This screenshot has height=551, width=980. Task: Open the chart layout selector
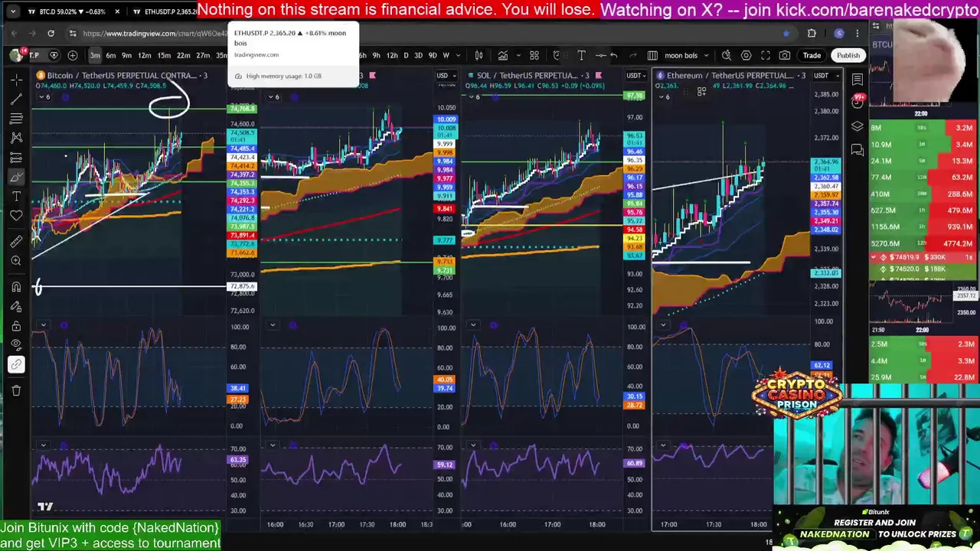652,55
